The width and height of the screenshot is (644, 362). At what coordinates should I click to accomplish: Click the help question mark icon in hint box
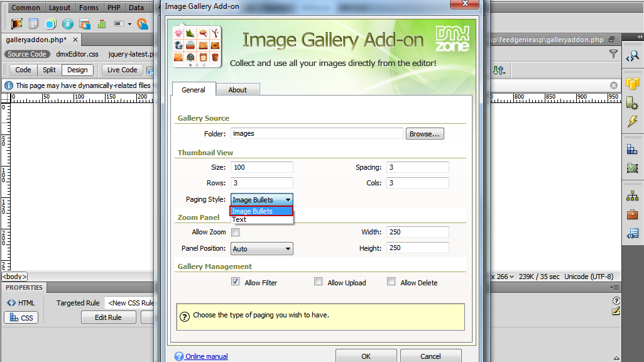(185, 317)
